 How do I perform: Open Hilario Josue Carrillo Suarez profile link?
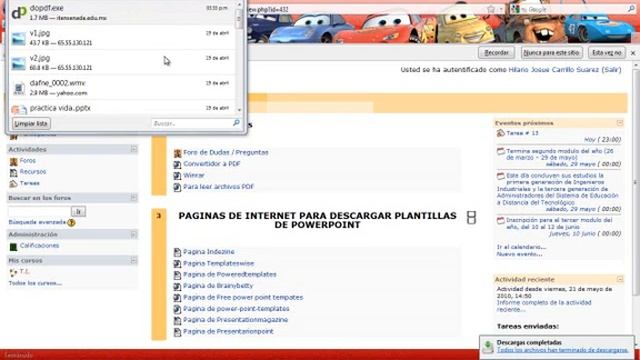tap(553, 70)
